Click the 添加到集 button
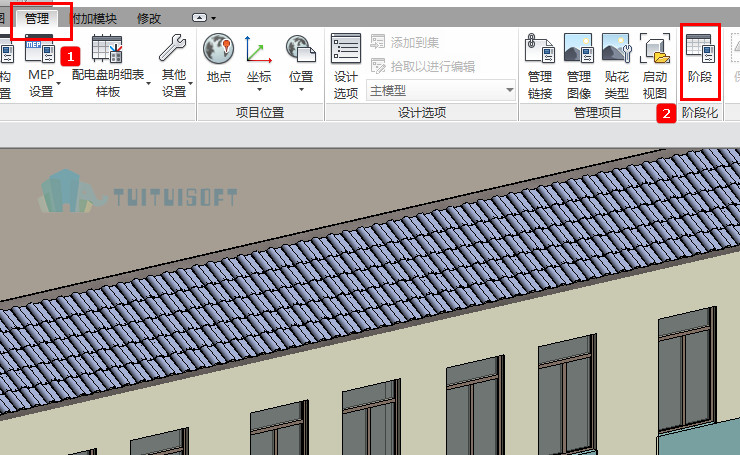The height and width of the screenshot is (455, 740). pos(405,42)
